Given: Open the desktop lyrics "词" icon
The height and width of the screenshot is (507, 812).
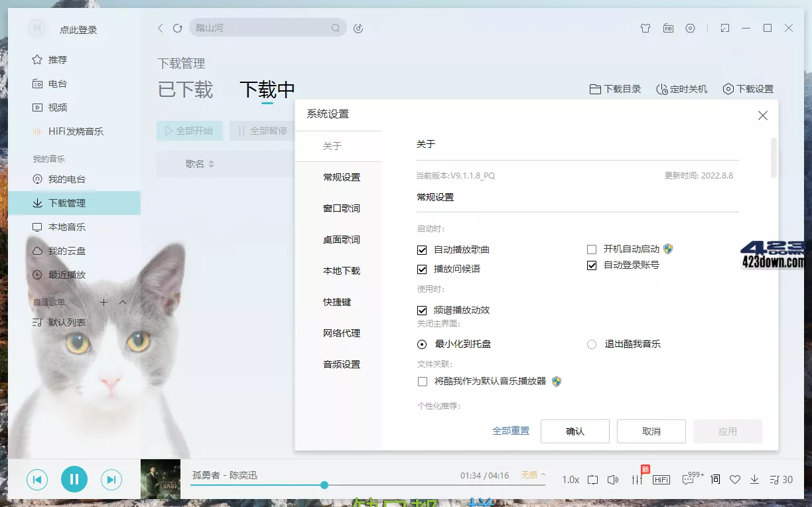Looking at the screenshot, I should (x=715, y=479).
